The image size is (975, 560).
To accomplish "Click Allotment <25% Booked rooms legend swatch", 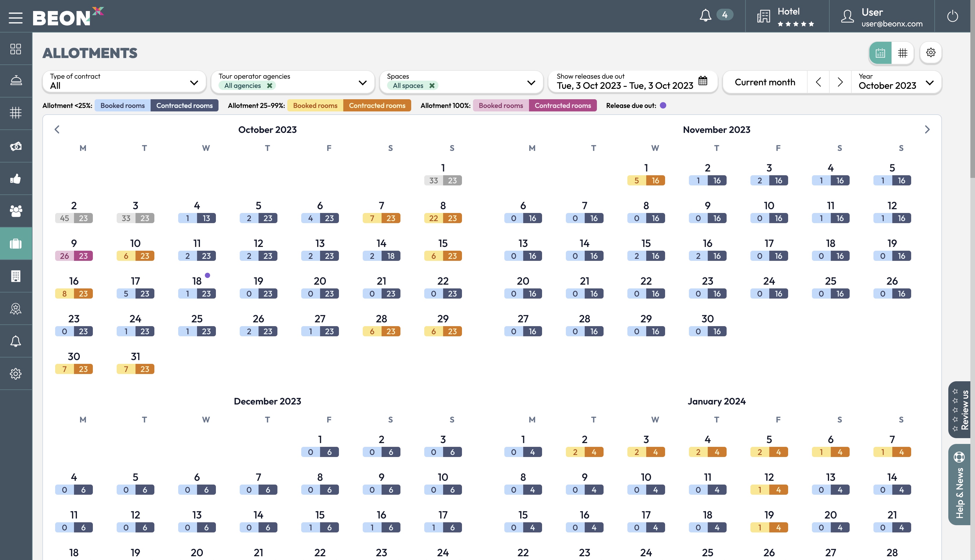I will coord(123,105).
